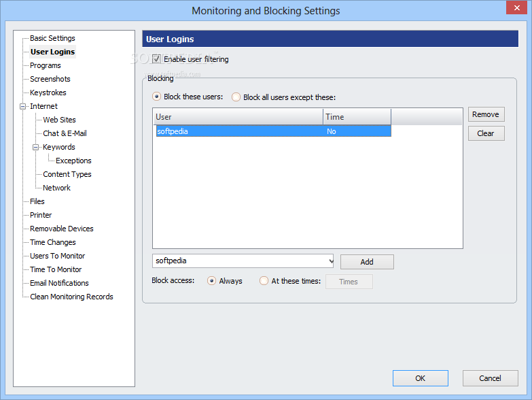Screen dimensions: 532x400
Task: Open Time To Monitor page
Action: 56,269
